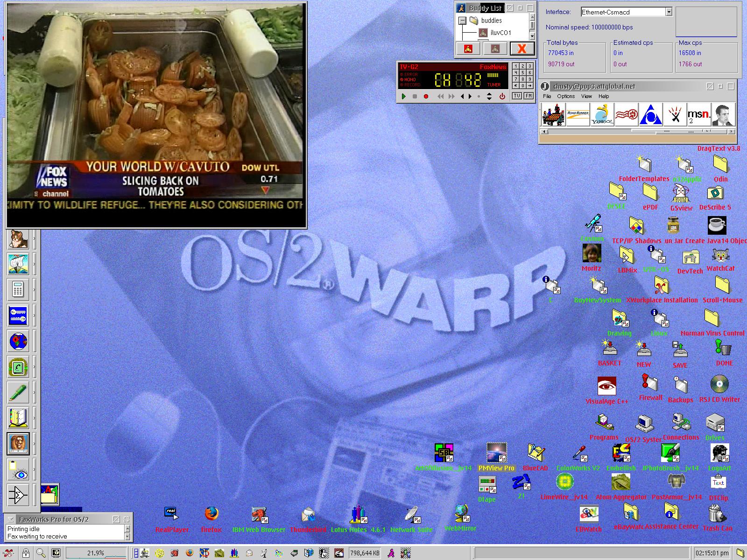Open the BlueCAD desktop icon
Image resolution: width=747 pixels, height=560 pixels.
pyautogui.click(x=535, y=453)
